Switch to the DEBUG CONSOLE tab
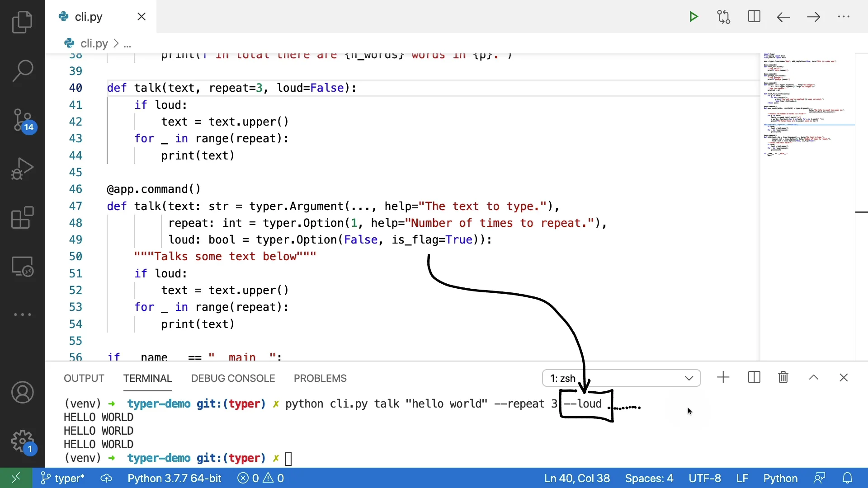Image resolution: width=868 pixels, height=488 pixels. [x=233, y=378]
